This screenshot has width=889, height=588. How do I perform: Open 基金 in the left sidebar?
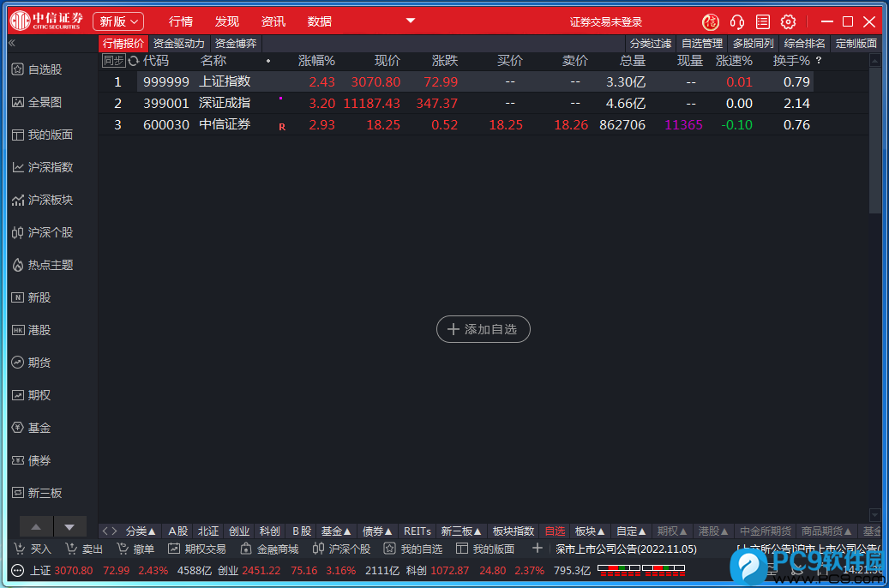(31, 428)
